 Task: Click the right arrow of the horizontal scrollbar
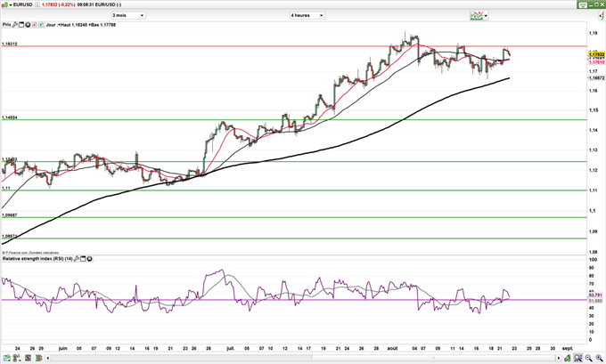(558, 358)
